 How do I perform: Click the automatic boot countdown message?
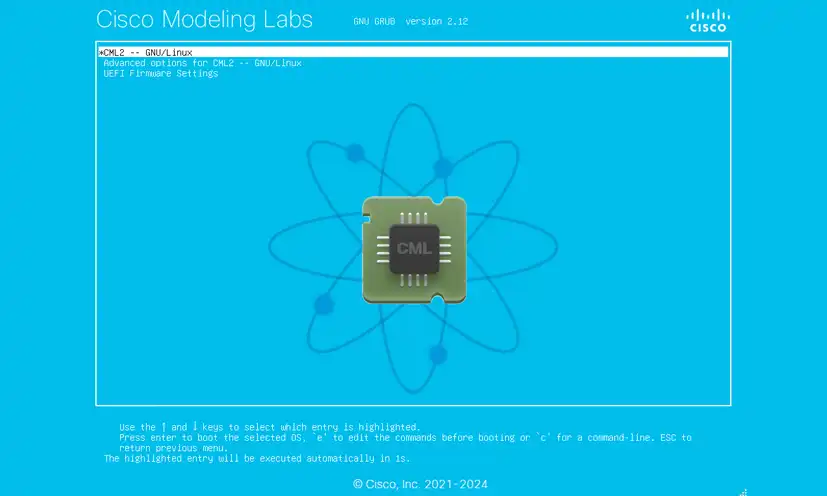pyautogui.click(x=257, y=458)
